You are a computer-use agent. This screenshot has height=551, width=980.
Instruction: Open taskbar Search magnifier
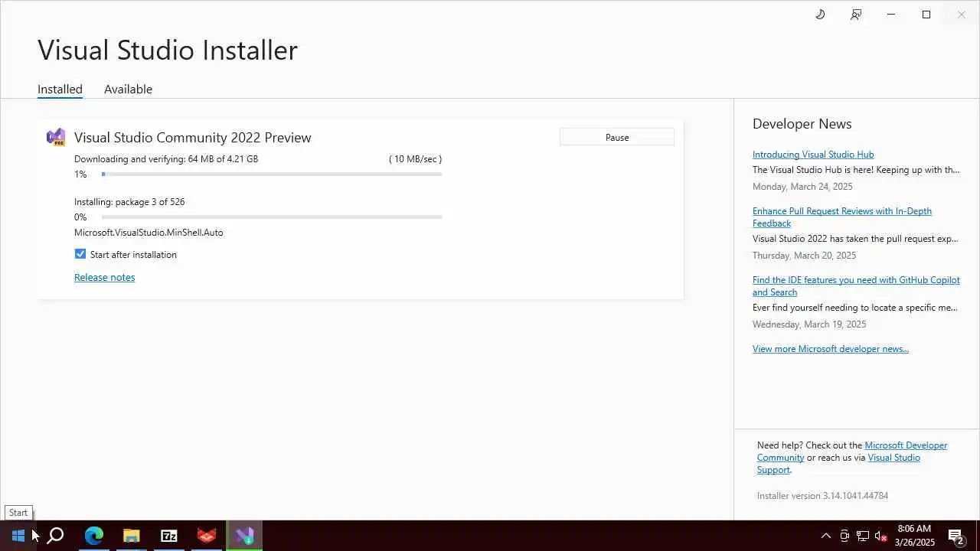click(55, 536)
